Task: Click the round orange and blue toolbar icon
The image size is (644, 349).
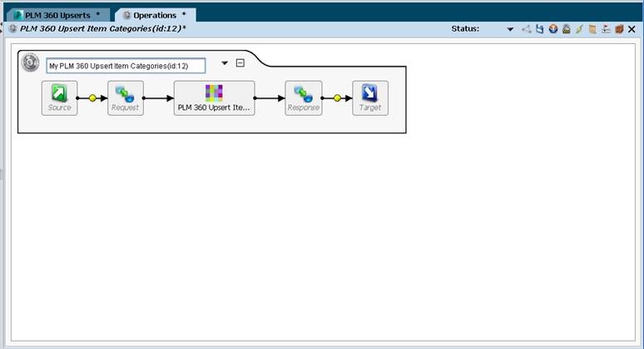Action: tap(552, 29)
